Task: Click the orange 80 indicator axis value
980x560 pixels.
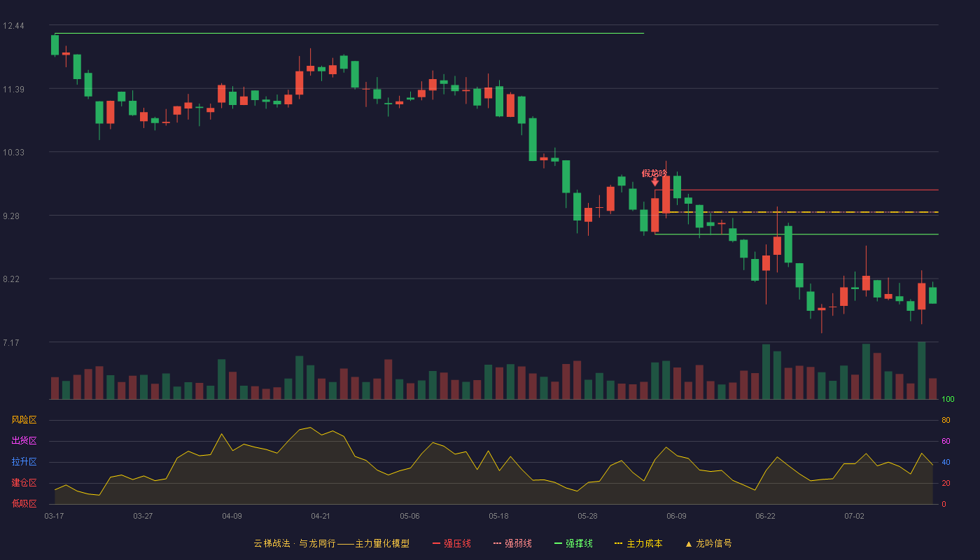Action: point(946,420)
